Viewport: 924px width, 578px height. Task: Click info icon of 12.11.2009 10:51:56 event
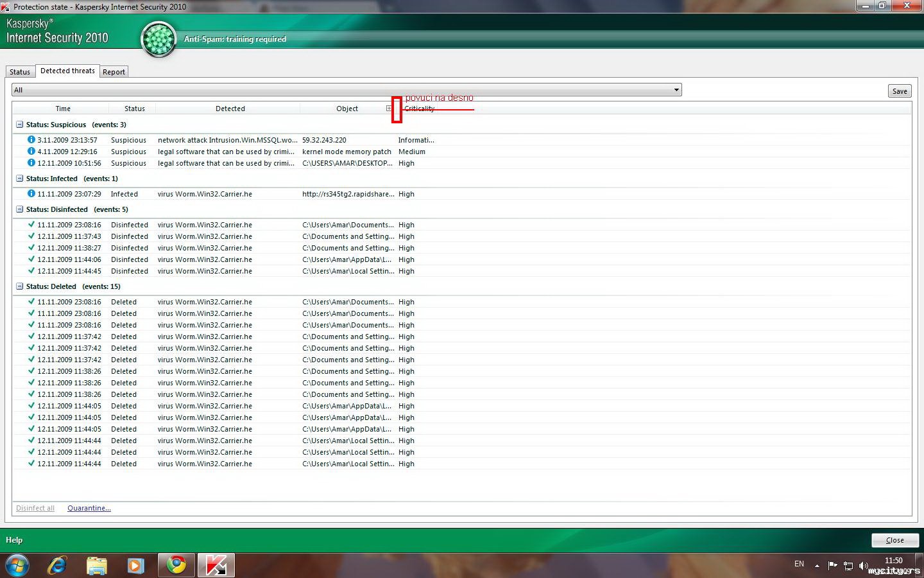31,162
